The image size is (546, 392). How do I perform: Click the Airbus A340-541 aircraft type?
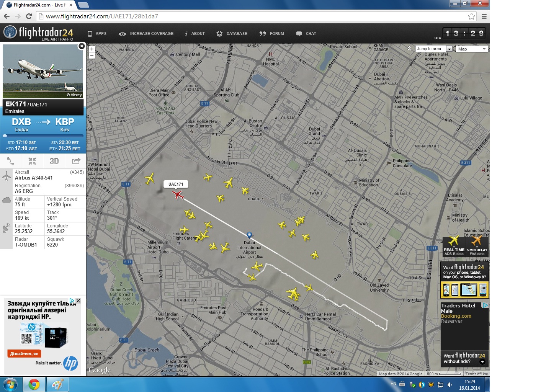34,178
